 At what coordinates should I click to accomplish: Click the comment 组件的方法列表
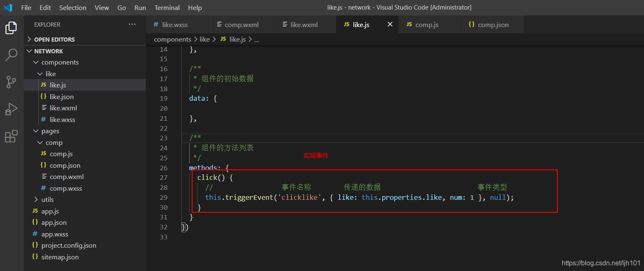pos(228,148)
